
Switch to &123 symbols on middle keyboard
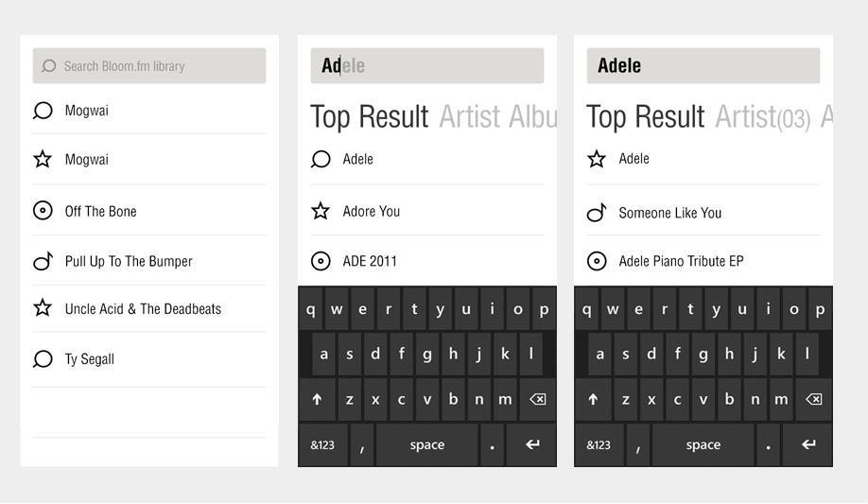(x=322, y=444)
